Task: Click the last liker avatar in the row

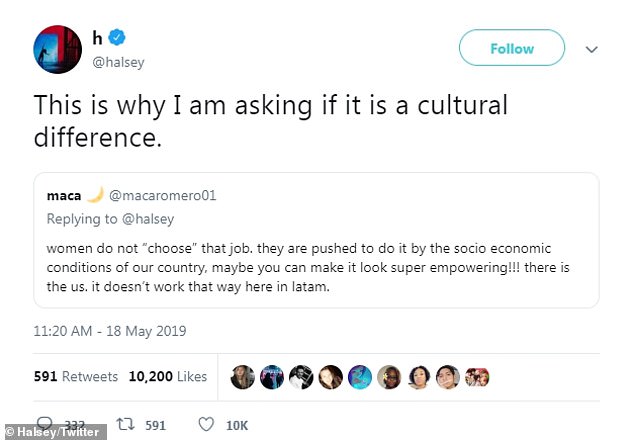Action: [477, 377]
